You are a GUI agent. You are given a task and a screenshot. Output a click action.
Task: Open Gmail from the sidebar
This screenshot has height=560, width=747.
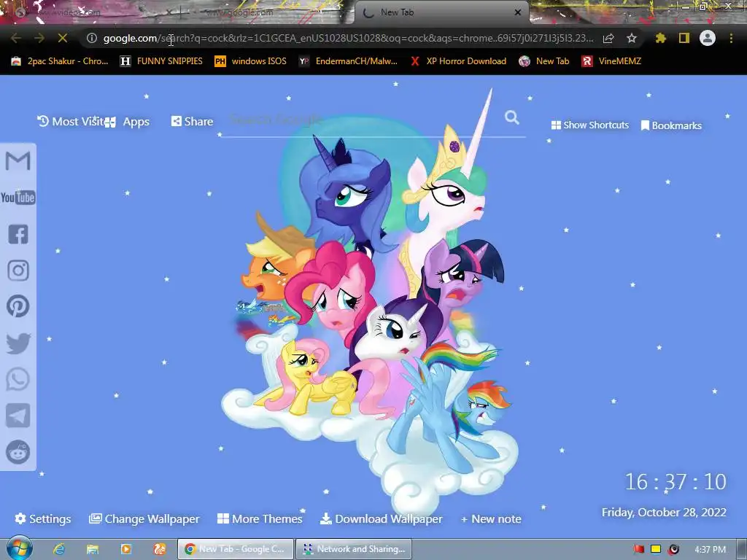click(x=18, y=161)
